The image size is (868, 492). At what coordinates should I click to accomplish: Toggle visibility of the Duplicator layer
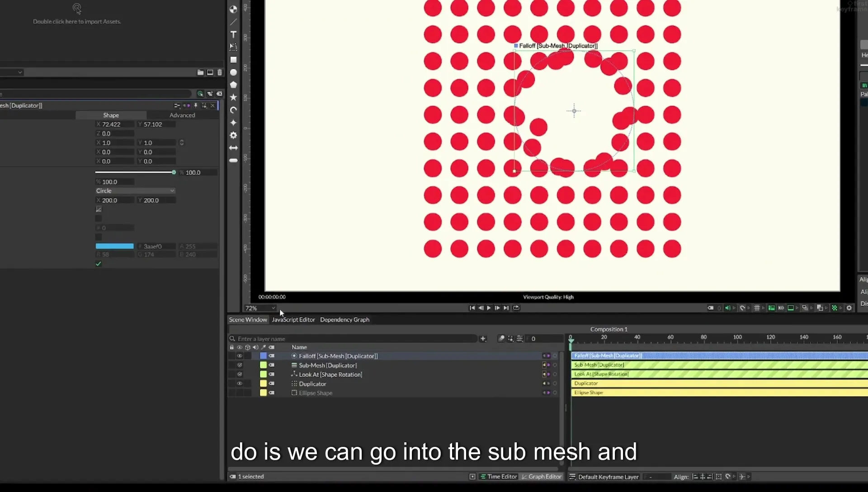tap(240, 383)
